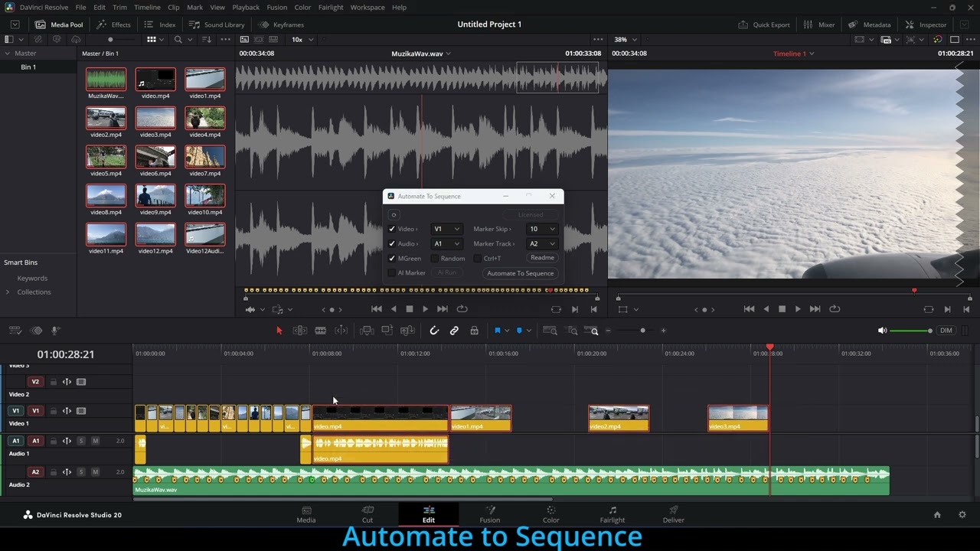Activate the Trim Edit Mode tool
This screenshot has width=980, height=551.
click(x=300, y=331)
